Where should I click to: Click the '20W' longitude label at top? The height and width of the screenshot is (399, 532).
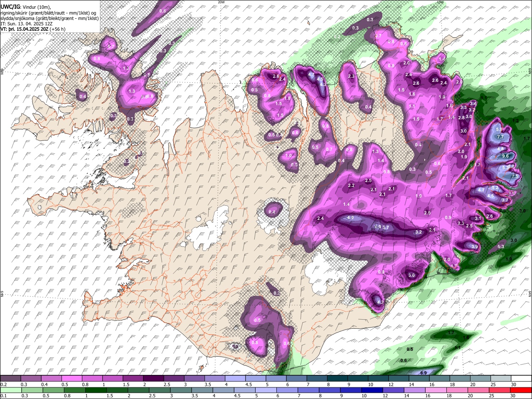pos(221,2)
